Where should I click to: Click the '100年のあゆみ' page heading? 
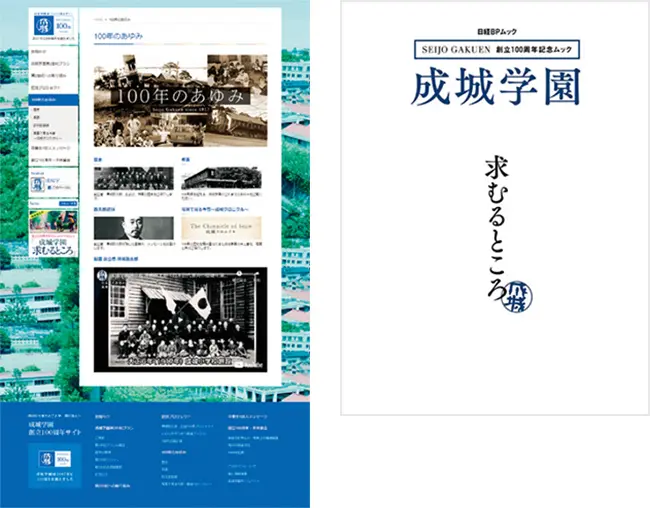tap(116, 36)
